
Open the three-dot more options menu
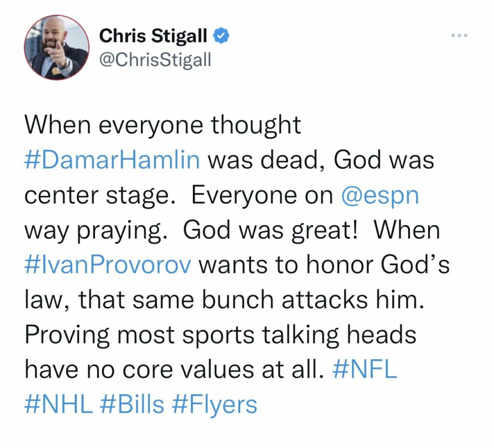[x=459, y=36]
